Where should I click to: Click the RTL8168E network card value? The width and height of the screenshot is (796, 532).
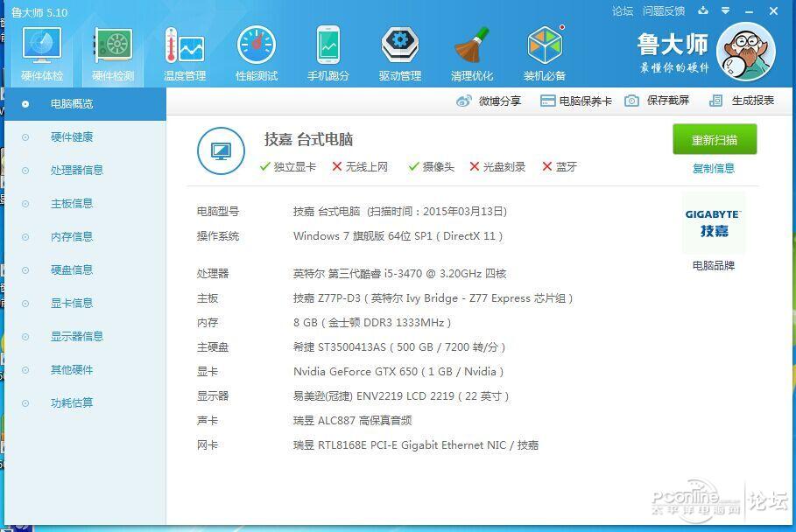(416, 445)
